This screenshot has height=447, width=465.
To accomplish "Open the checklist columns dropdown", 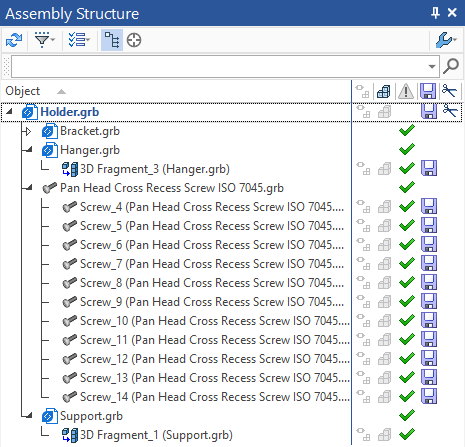I will click(x=79, y=40).
